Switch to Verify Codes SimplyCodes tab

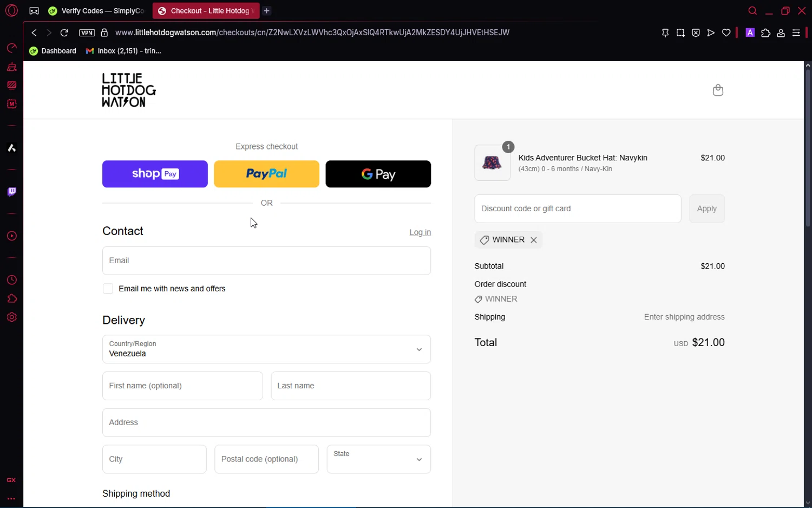96,11
